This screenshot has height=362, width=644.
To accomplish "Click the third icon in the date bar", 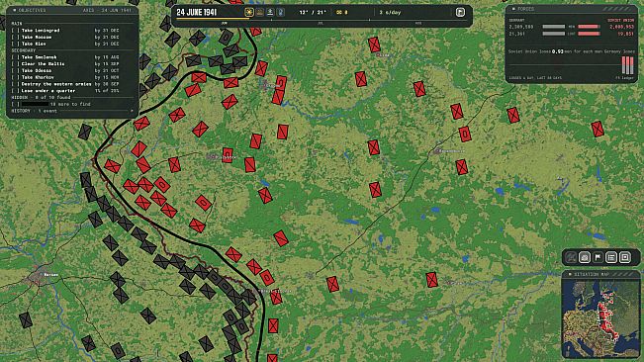I will 270,12.
